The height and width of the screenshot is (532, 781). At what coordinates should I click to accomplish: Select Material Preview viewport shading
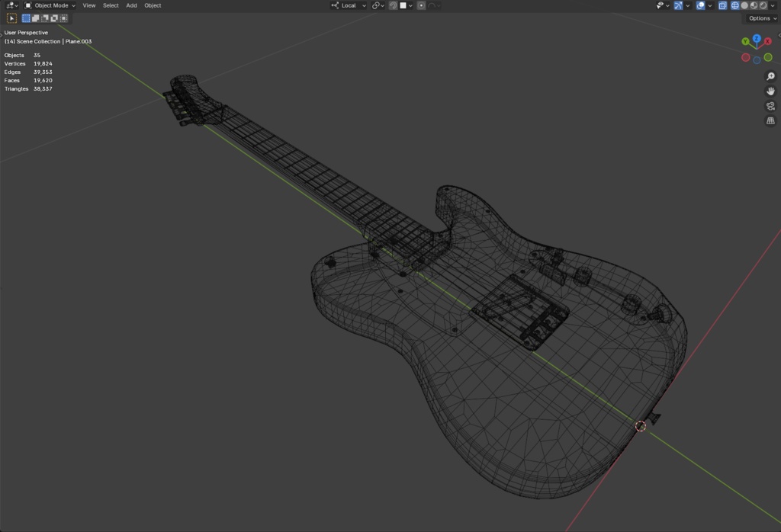[754, 5]
